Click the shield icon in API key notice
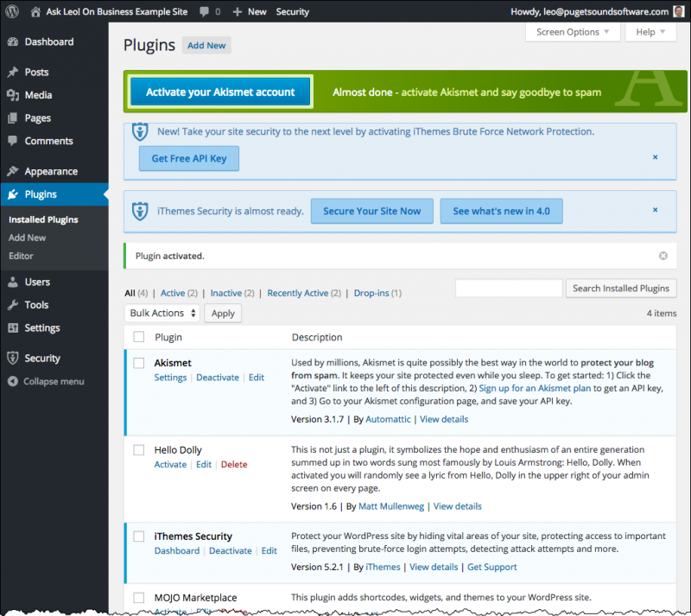Screen dimensions: 691x616 (x=140, y=131)
